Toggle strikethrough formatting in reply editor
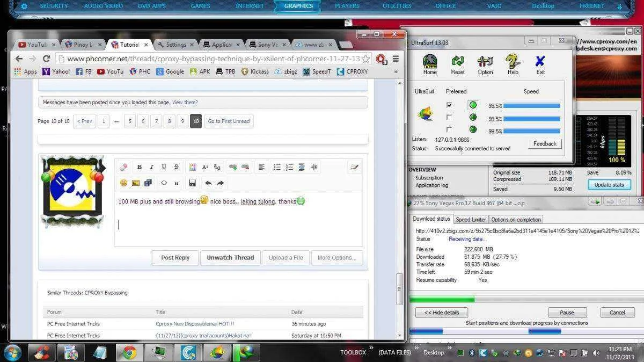 176,167
